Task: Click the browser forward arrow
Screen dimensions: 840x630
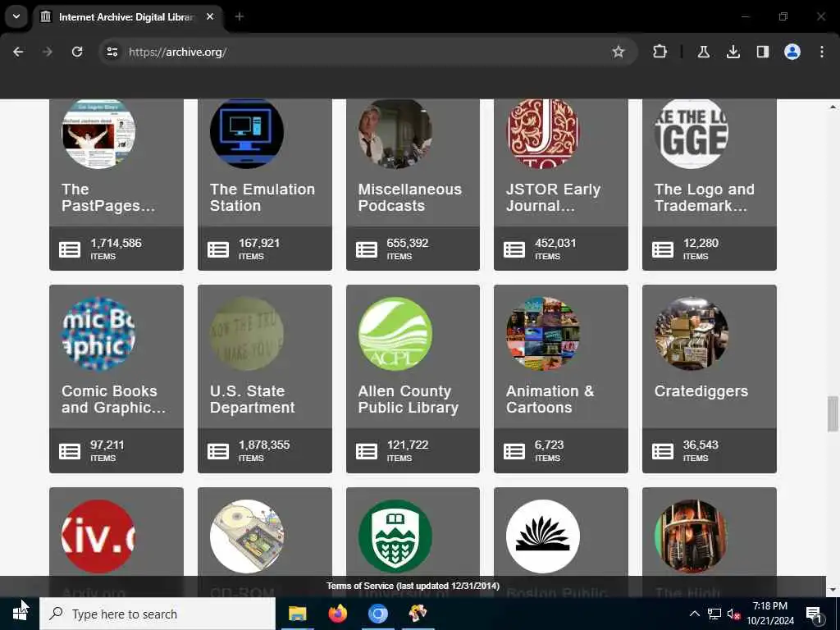Action: pos(47,52)
